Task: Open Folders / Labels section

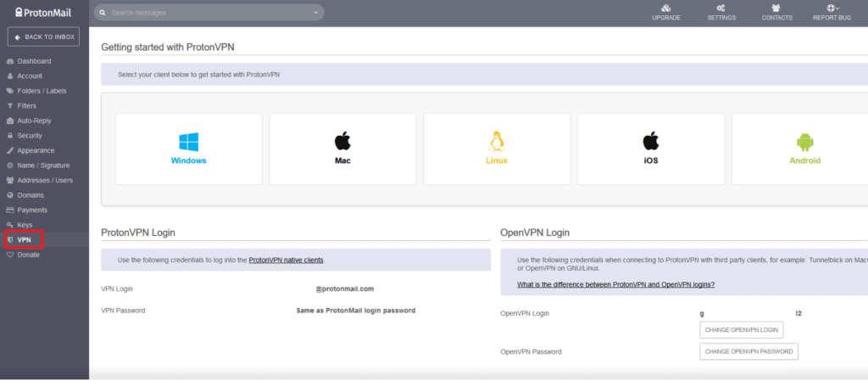Action: (44, 91)
